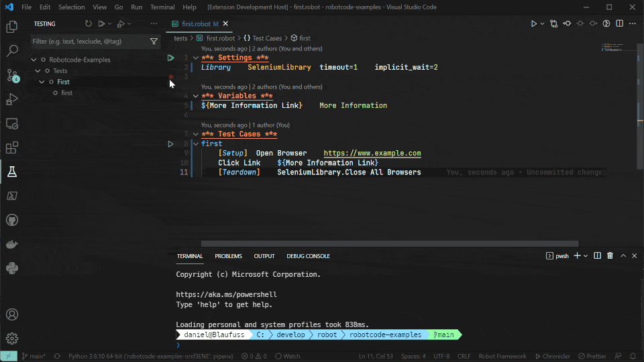Open changes compare icon in editor toolbar
This screenshot has height=362, width=644.
pos(553,24)
